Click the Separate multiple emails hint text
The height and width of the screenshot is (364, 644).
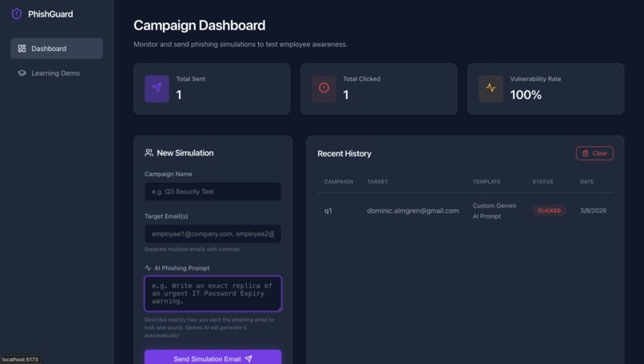(193, 249)
